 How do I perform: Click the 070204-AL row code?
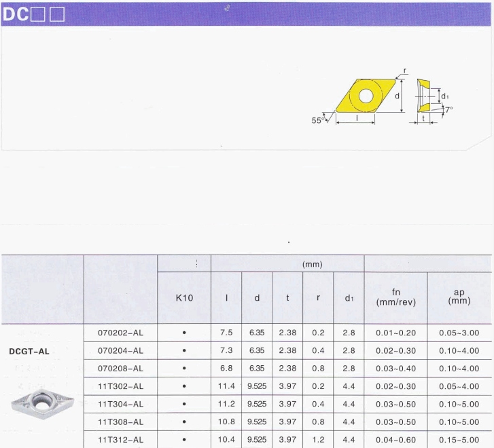pyautogui.click(x=121, y=351)
